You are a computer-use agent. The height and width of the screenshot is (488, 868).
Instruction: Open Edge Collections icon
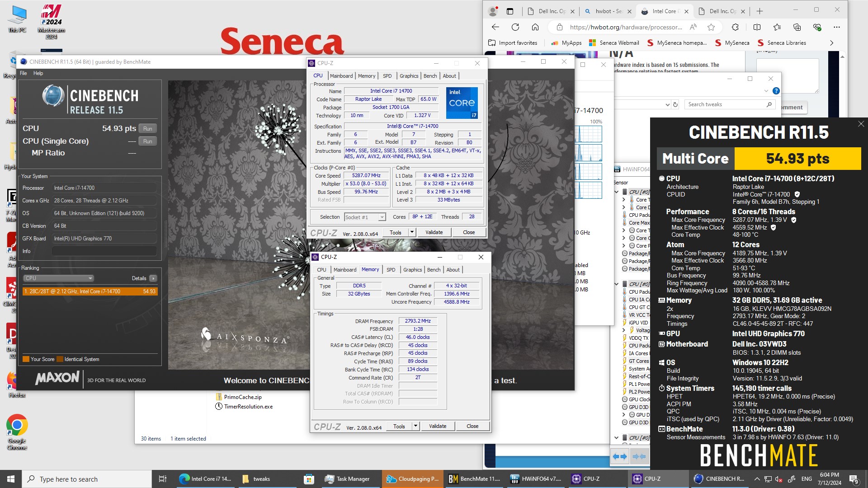tap(797, 27)
